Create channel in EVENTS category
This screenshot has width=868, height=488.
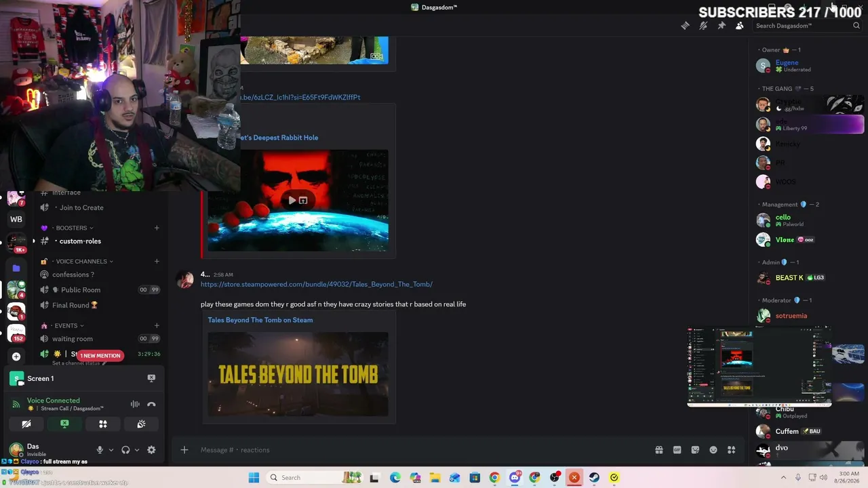tap(157, 325)
